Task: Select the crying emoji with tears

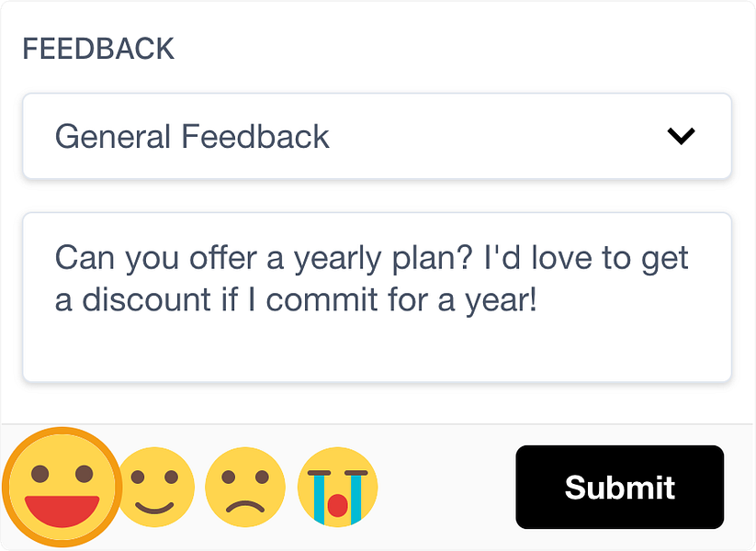Action: (337, 487)
